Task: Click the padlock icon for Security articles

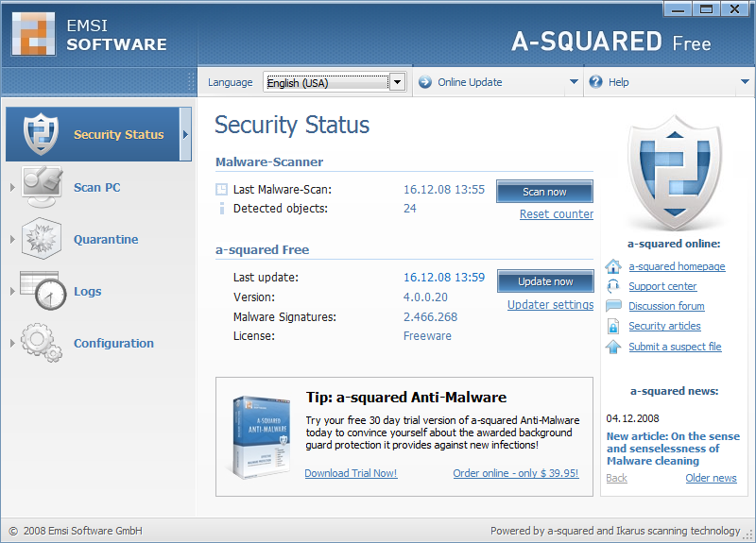Action: [613, 326]
